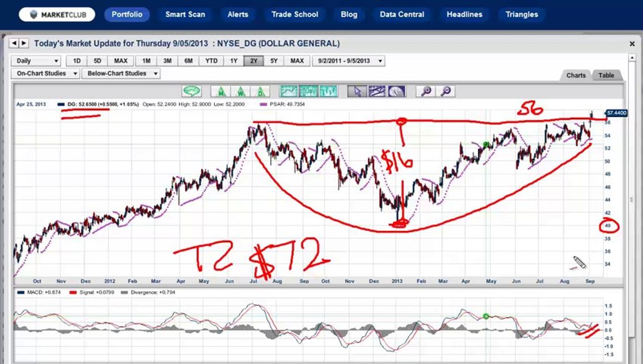Screen dimensions: 643x364
Task: Select the pointer cursor tool
Action: tap(357, 91)
